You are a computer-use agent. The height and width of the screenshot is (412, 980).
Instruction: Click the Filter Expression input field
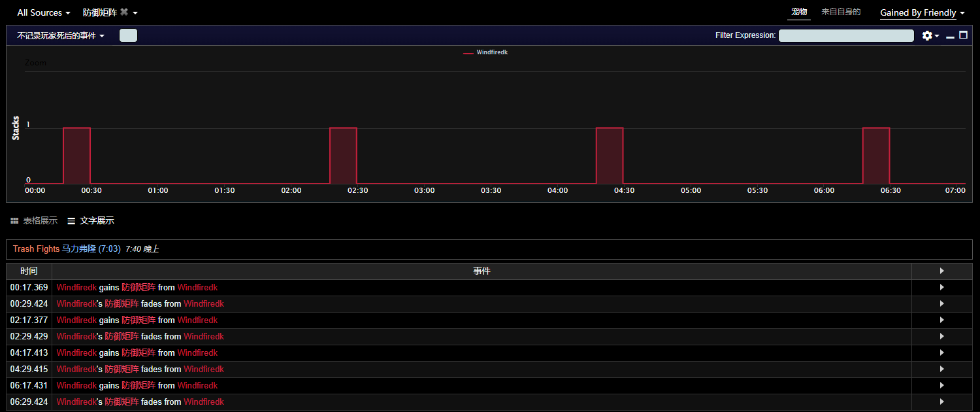point(846,35)
